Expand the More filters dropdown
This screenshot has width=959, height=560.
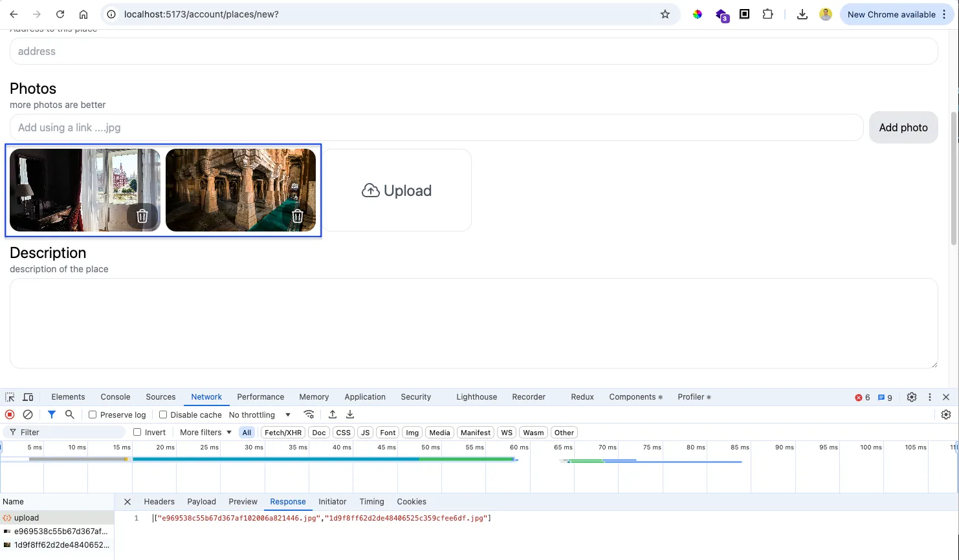206,432
